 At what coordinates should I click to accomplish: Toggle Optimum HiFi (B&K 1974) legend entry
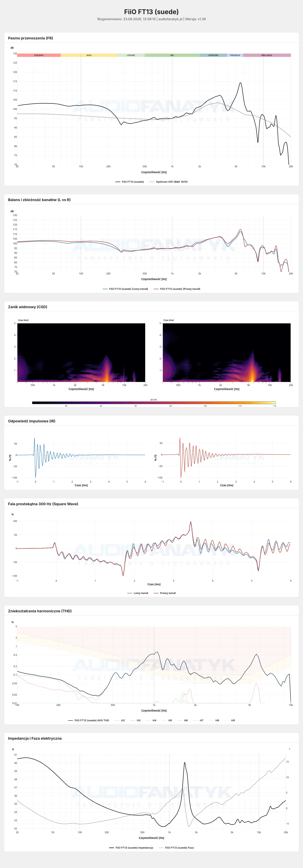tap(168, 182)
